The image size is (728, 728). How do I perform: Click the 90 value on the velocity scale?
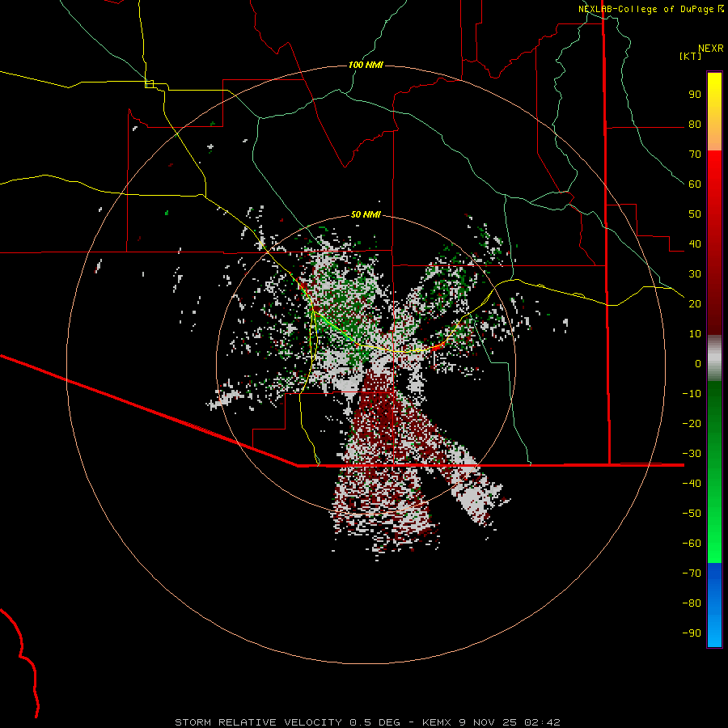point(695,95)
